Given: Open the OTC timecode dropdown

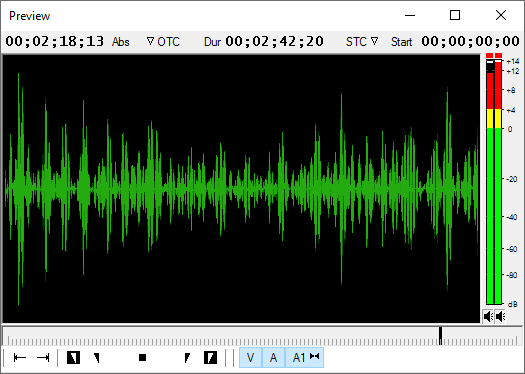Looking at the screenshot, I should (x=163, y=42).
